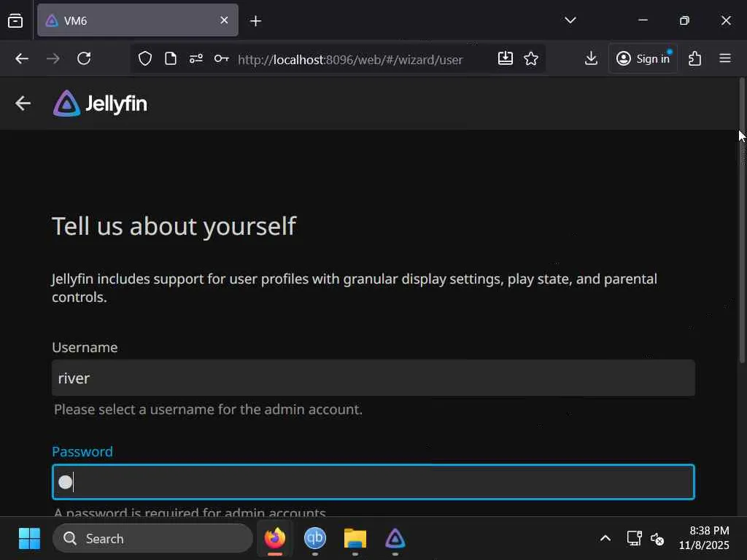Click the Password label
The image size is (747, 560).
coord(82,451)
